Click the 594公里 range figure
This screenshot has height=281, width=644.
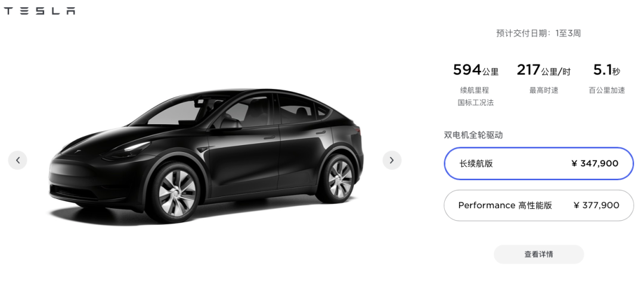pyautogui.click(x=476, y=70)
